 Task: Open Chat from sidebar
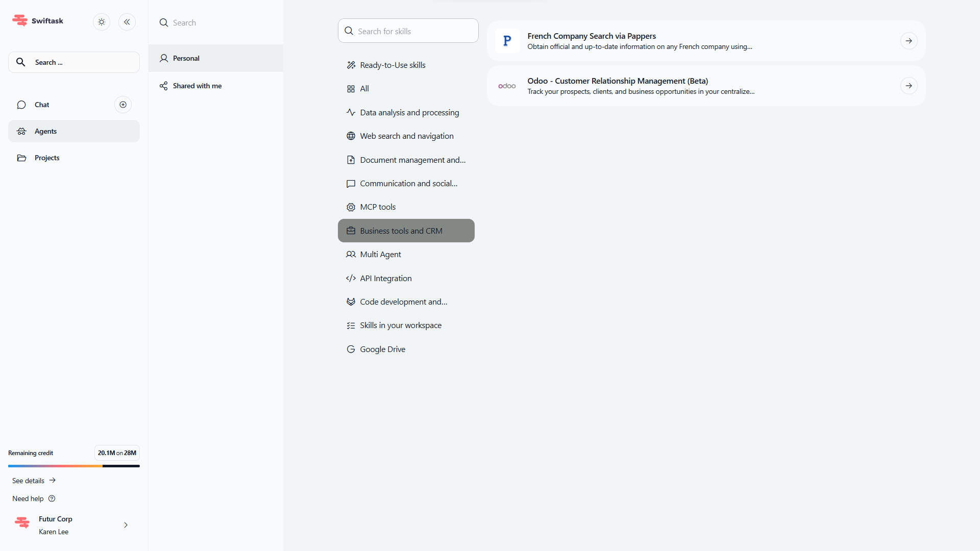[42, 105]
